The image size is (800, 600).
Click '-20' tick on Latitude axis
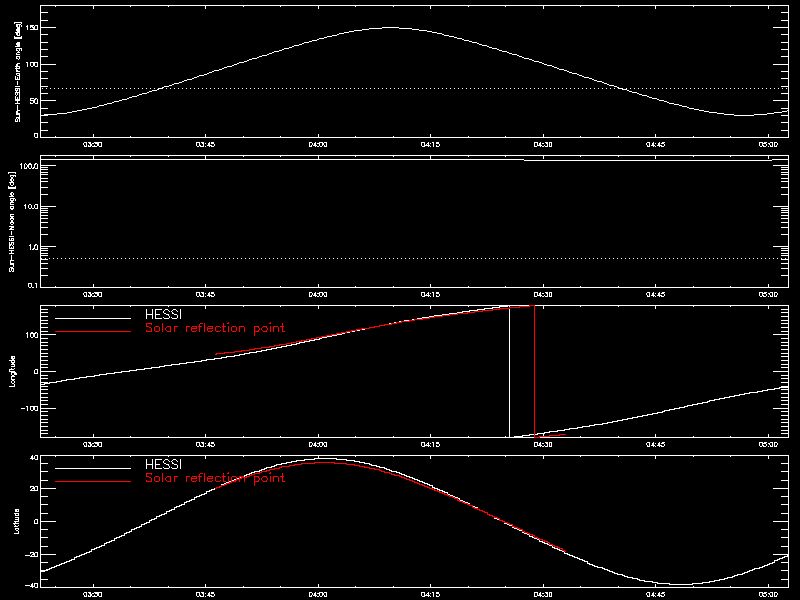tap(32, 554)
